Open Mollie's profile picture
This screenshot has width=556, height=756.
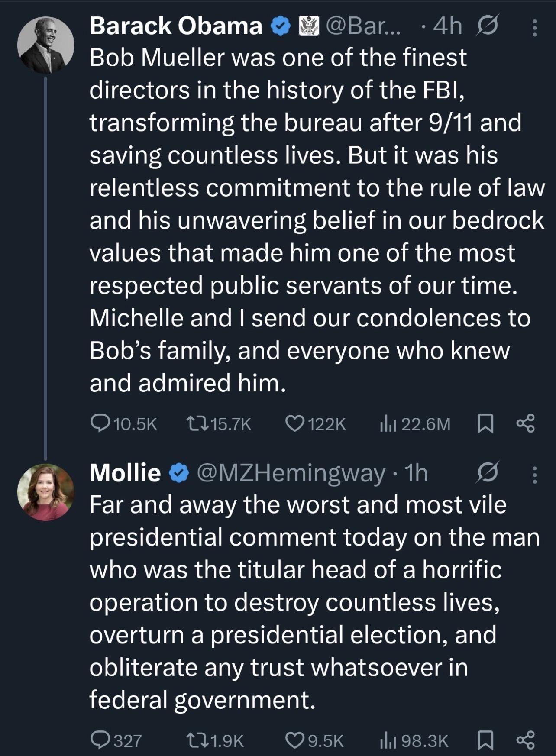coord(46,492)
